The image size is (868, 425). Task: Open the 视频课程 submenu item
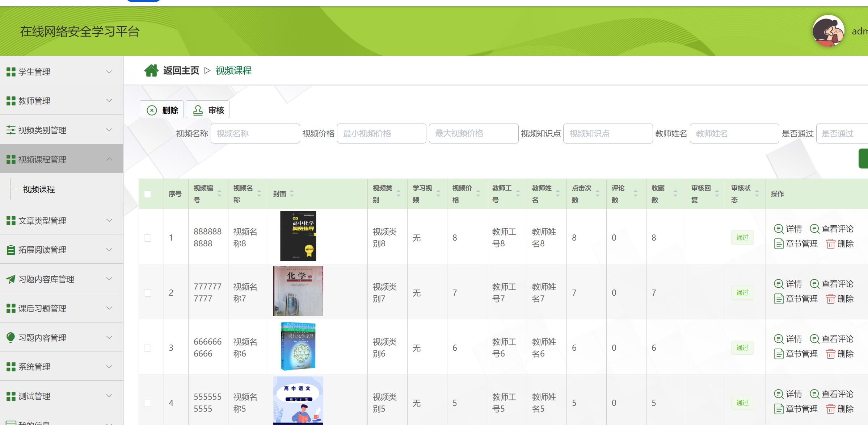[39, 189]
